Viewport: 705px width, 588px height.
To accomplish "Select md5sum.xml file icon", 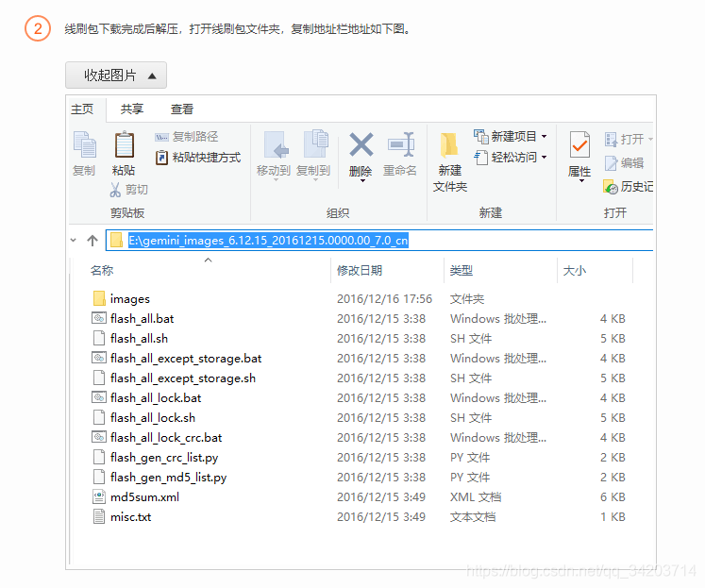I will point(99,496).
